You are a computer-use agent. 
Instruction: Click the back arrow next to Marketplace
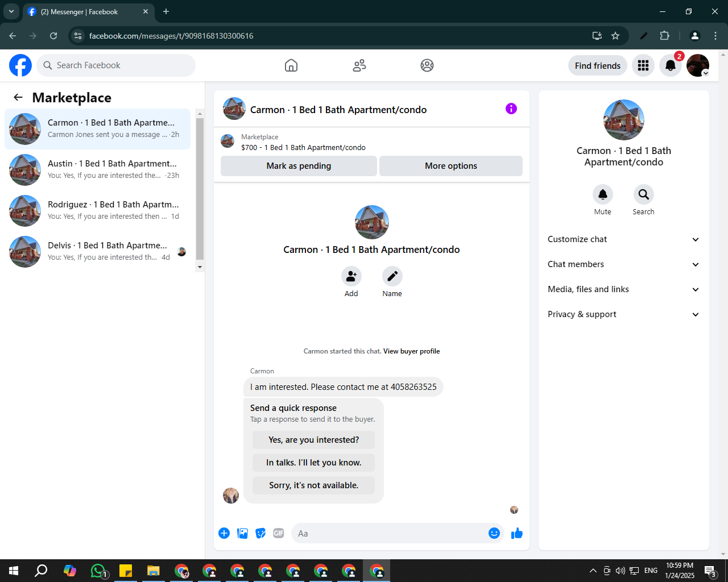pos(18,98)
